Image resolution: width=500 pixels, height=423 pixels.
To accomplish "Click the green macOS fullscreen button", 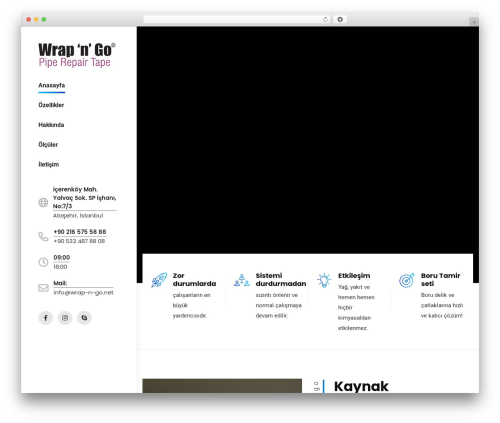I will point(44,19).
